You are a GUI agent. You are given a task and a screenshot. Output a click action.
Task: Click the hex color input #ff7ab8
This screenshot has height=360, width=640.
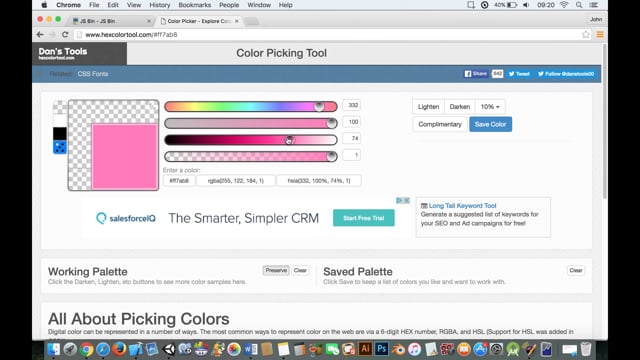(x=179, y=180)
